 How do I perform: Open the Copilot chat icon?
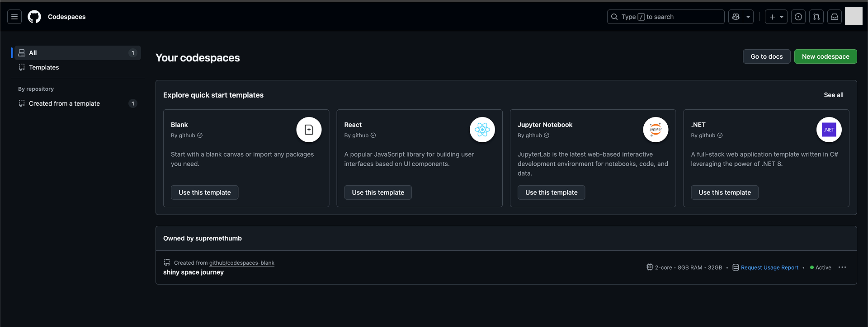tap(736, 17)
